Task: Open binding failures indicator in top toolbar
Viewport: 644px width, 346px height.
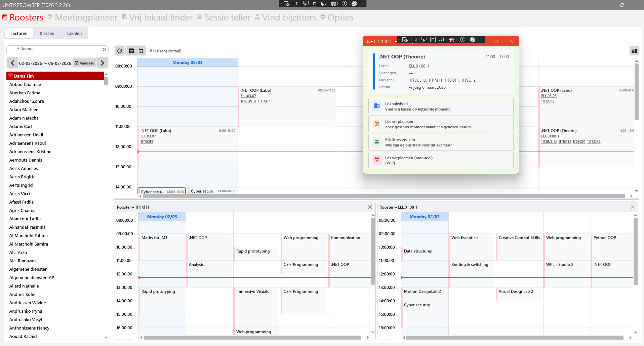Action: [x=335, y=4]
